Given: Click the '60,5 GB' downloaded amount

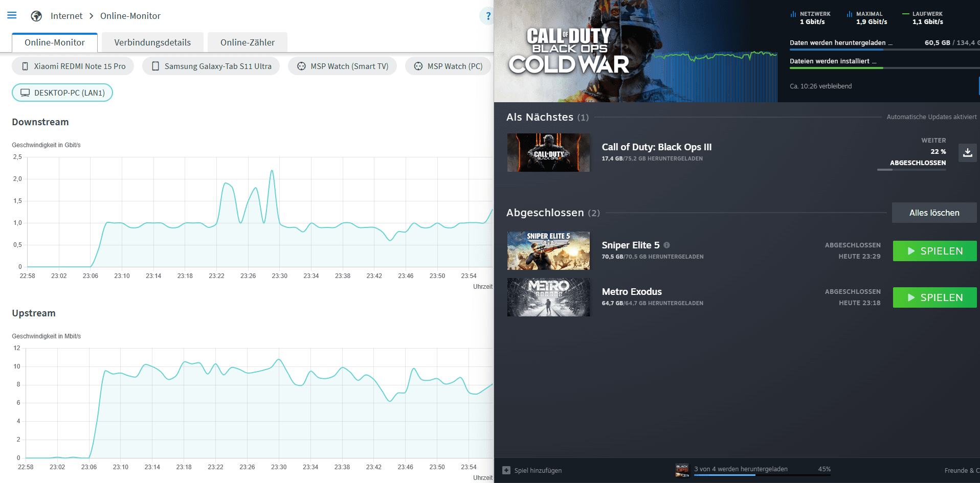Looking at the screenshot, I should pyautogui.click(x=938, y=43).
